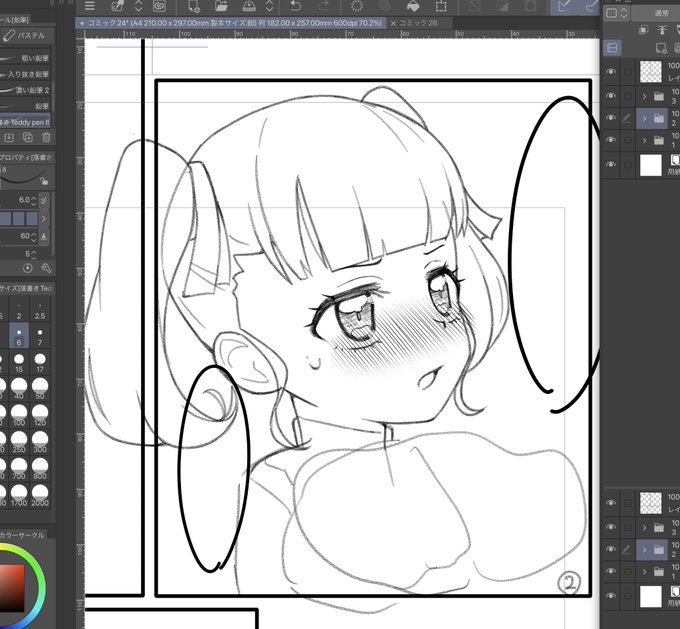Pick brush size 17 preset
Screen dimensions: 680x629
pos(40,363)
